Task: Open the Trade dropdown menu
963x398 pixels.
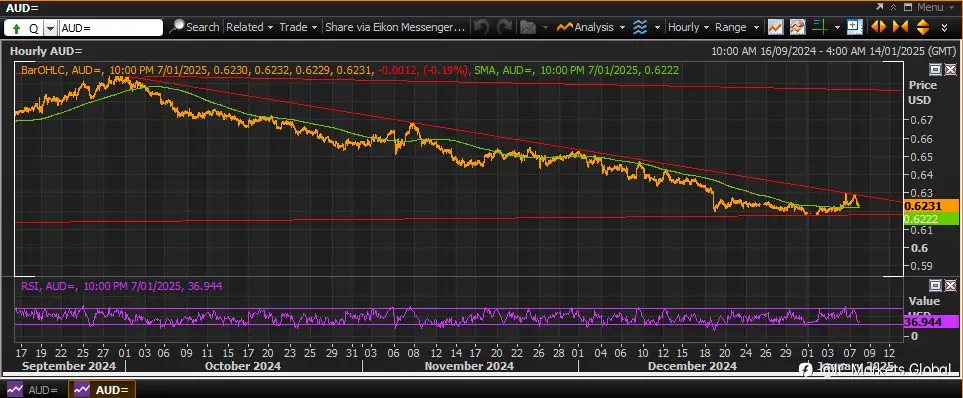Action: click(298, 27)
